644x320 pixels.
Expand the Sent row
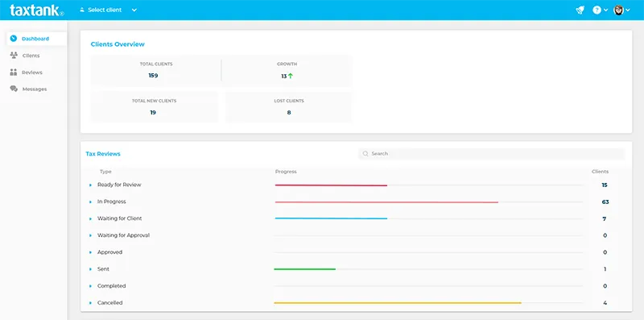pyautogui.click(x=90, y=269)
